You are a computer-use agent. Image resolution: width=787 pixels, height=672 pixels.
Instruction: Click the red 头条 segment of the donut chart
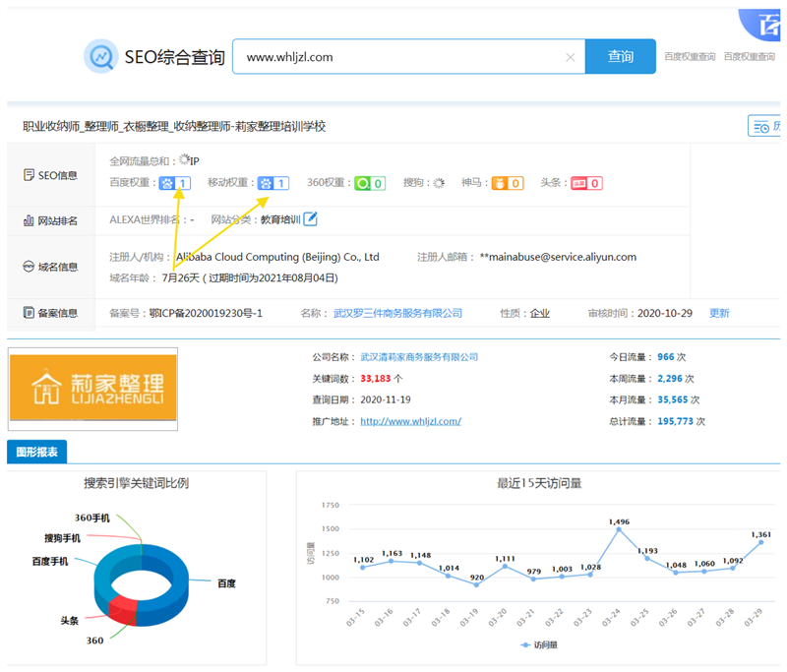[x=122, y=609]
